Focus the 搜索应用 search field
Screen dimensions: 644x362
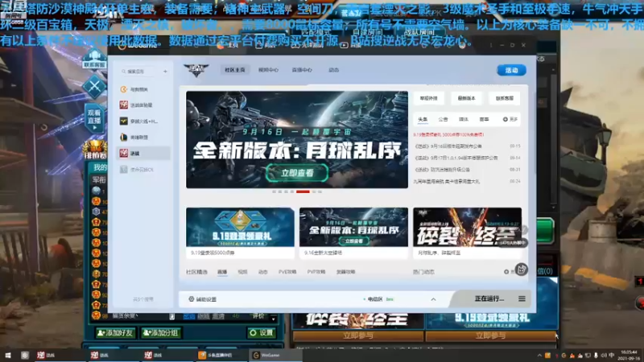point(139,72)
